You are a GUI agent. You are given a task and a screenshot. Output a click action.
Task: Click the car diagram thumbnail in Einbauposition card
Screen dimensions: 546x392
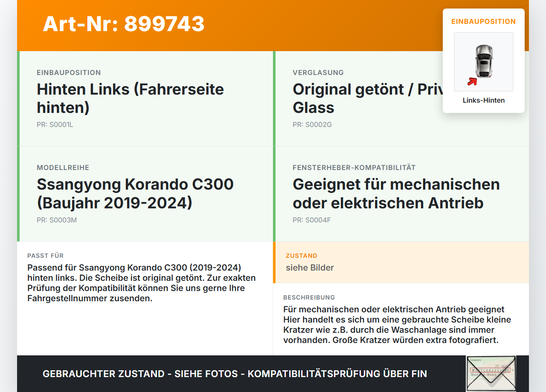click(x=484, y=62)
